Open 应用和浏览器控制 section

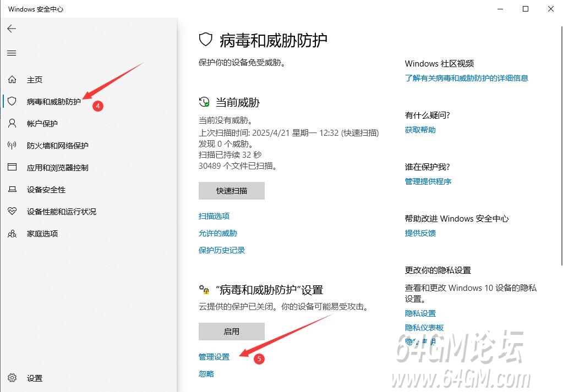tap(57, 168)
